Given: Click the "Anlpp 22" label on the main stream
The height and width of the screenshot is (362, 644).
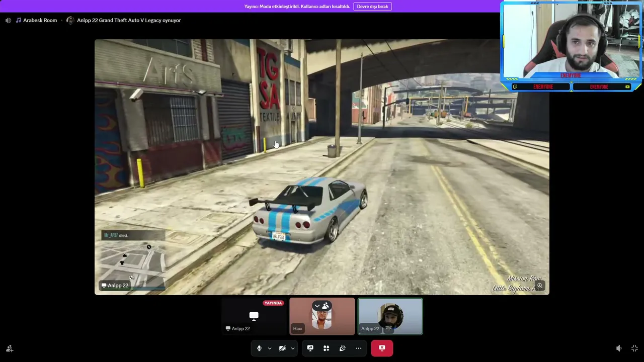Looking at the screenshot, I should pos(115,286).
